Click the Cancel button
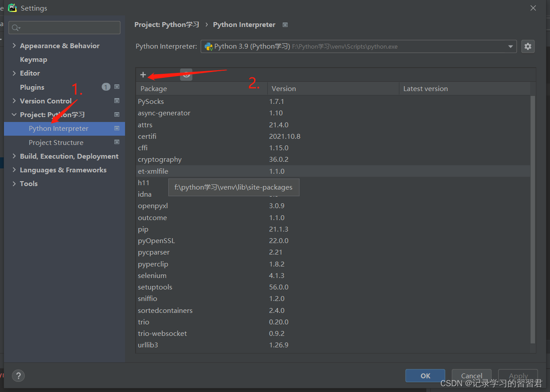Viewport: 550px width, 392px height. (471, 376)
